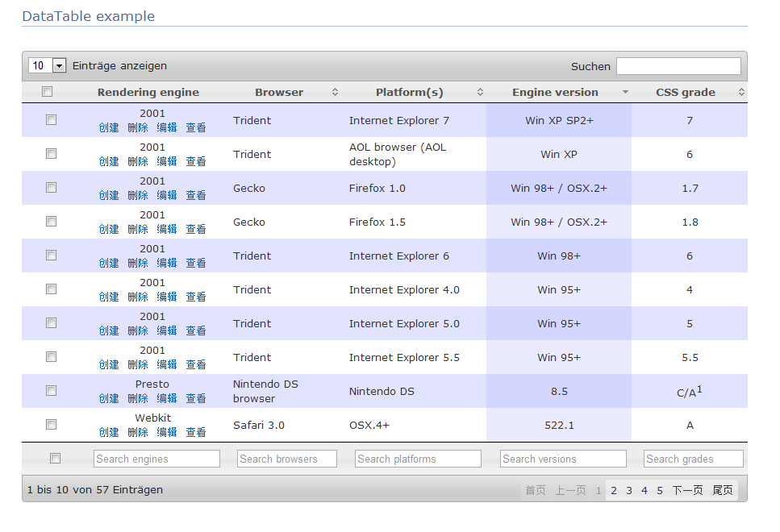780x532 pixels.
Task: Click 编辑 link in AOL browser row
Action: point(167,161)
